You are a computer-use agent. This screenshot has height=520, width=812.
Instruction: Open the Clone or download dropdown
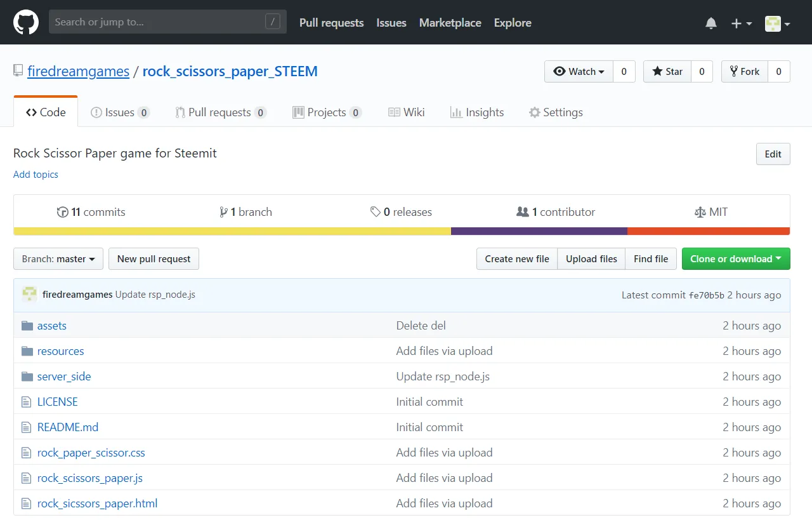point(736,259)
